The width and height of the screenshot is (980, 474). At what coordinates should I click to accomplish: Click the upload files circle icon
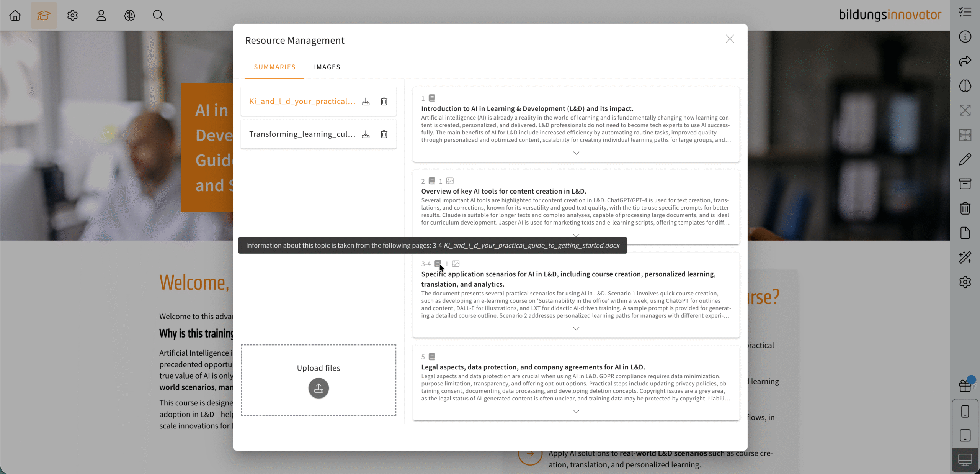click(318, 388)
